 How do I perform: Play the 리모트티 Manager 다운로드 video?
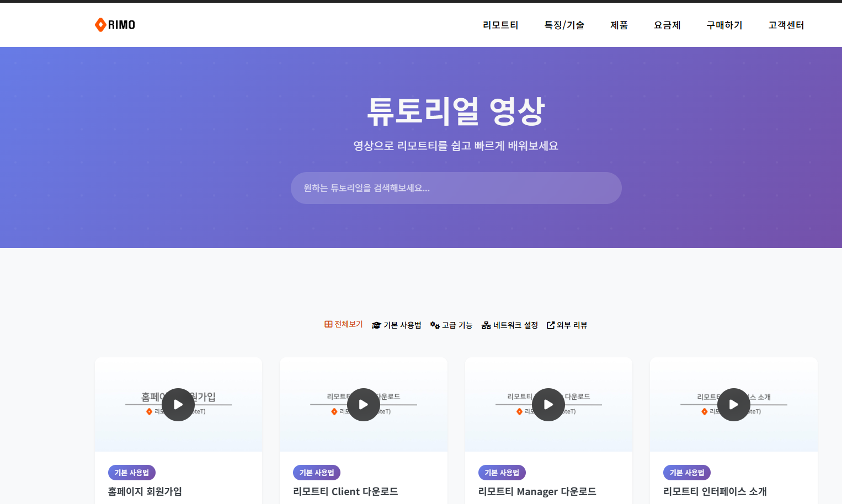coord(548,405)
